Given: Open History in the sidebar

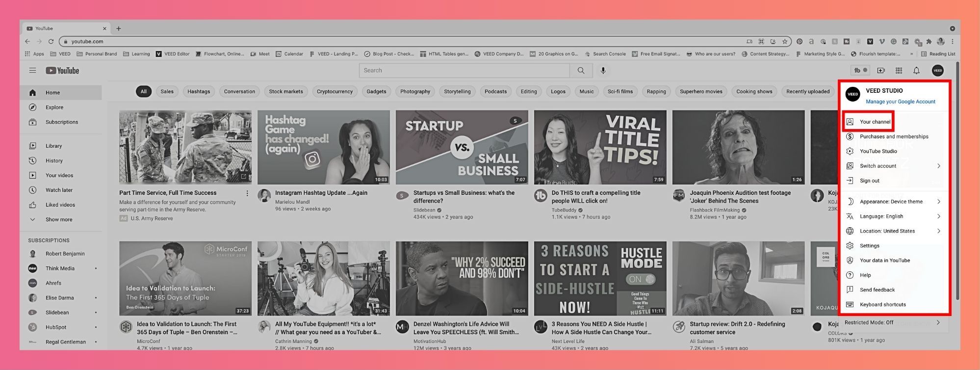Looking at the screenshot, I should pyautogui.click(x=61, y=160).
